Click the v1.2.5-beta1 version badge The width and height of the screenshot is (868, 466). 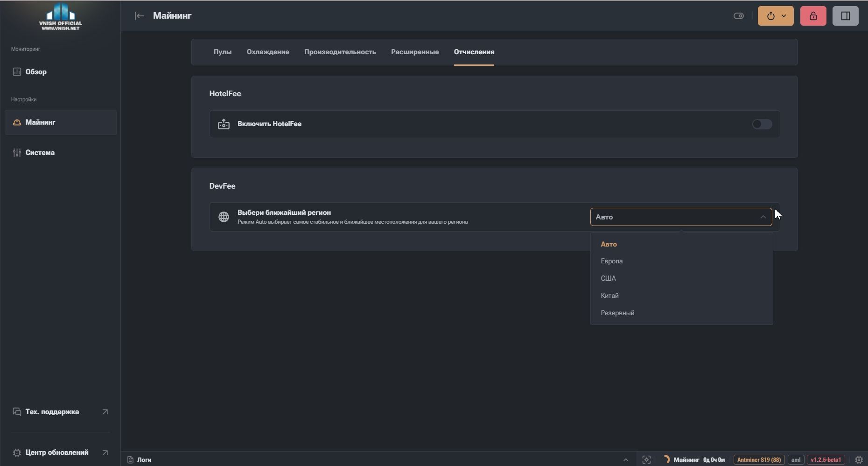point(826,460)
